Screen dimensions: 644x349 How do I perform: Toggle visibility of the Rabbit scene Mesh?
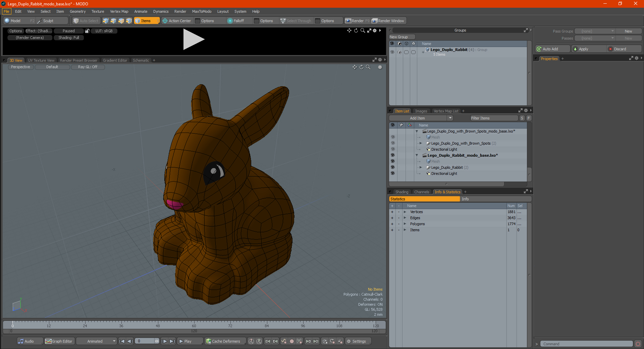coord(392,161)
